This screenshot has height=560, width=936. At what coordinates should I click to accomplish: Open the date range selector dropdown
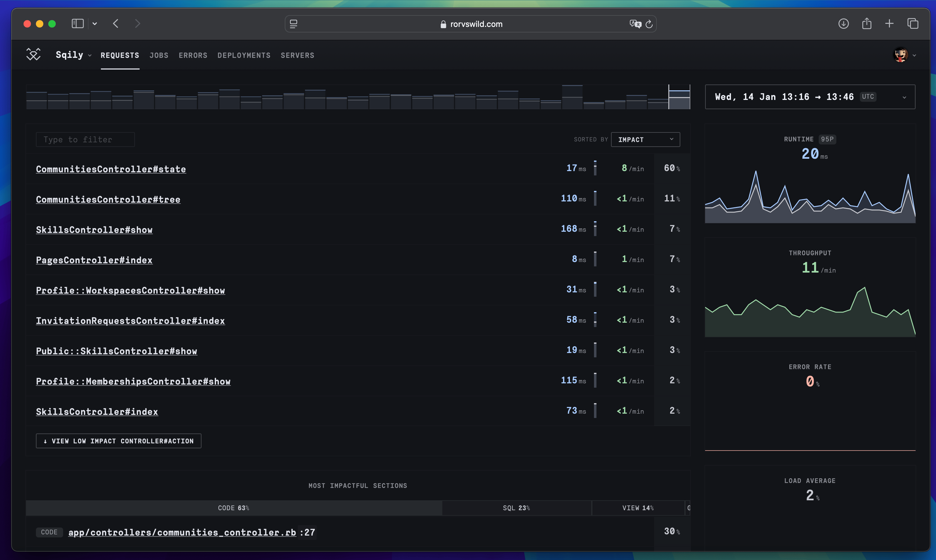click(810, 97)
